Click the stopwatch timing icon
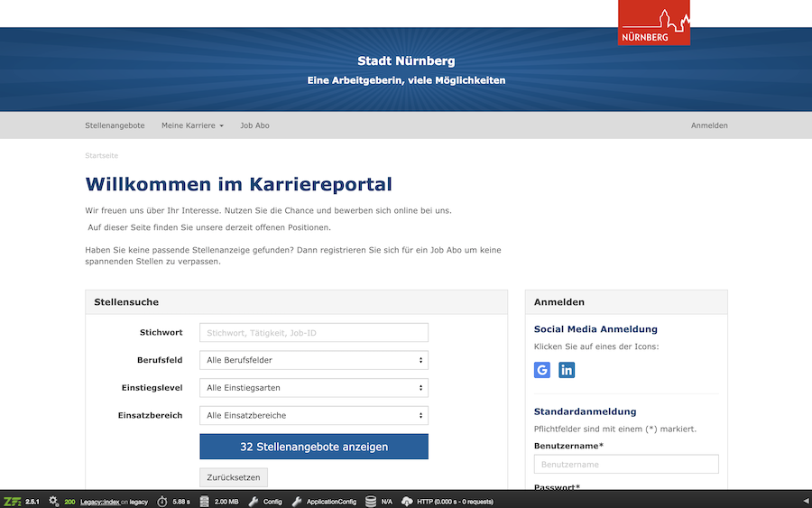Screen dimensions: 812x508 coord(161,501)
